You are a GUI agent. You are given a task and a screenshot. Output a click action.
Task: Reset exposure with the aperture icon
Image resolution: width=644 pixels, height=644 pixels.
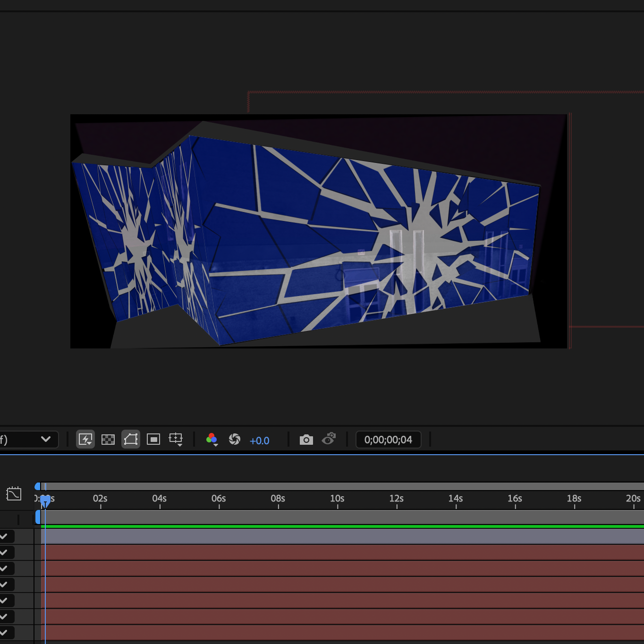coord(235,440)
